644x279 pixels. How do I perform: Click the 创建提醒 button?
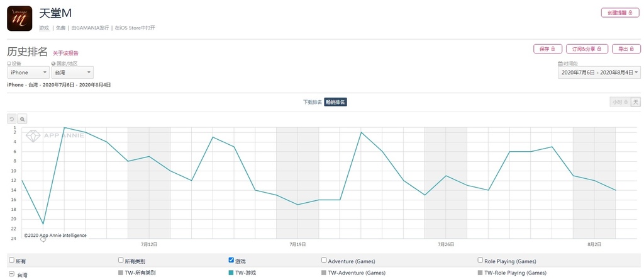tap(619, 13)
